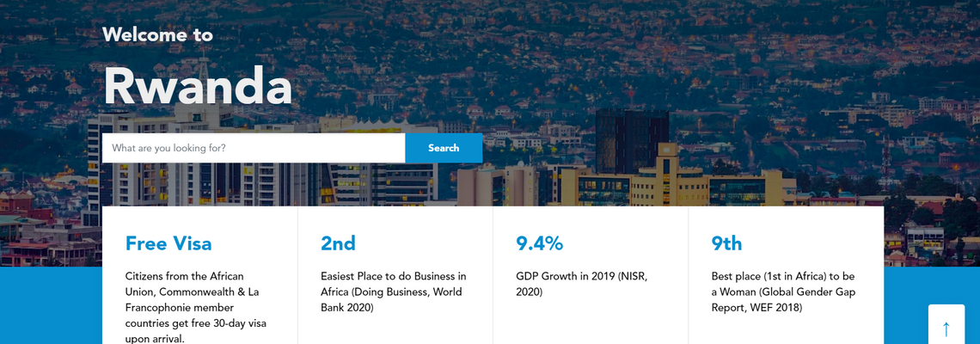
Task: Select the "2nd" statistic heading
Action: (338, 243)
